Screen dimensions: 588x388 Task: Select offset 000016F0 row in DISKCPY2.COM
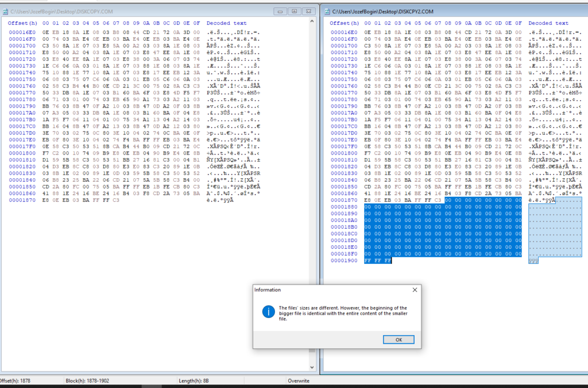457,39
